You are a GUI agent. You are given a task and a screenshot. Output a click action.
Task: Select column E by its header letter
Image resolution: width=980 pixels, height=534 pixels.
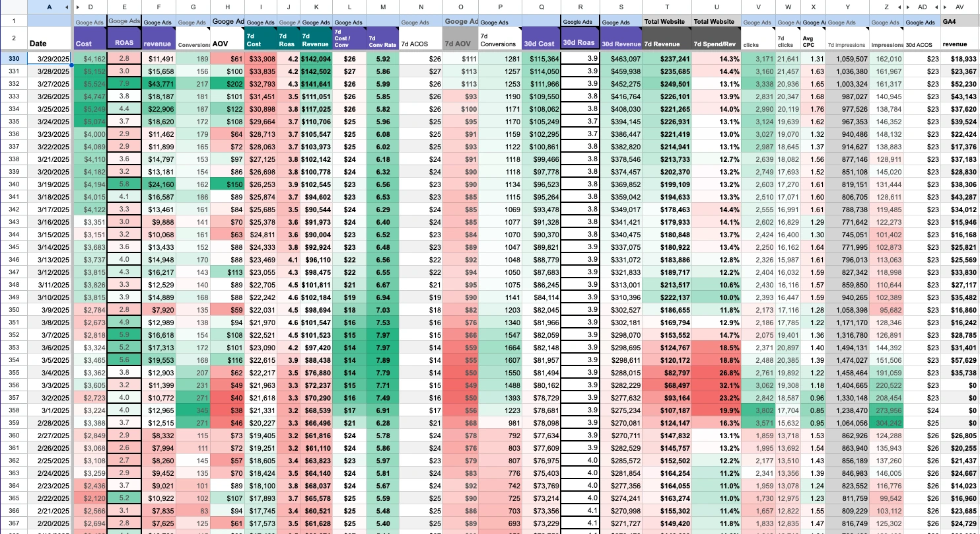pyautogui.click(x=123, y=7)
